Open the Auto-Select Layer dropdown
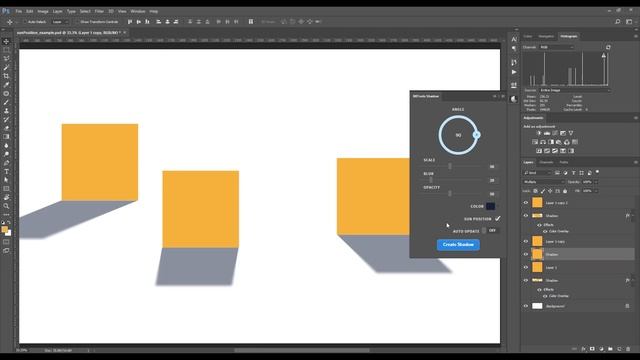640x360 pixels. 60,22
